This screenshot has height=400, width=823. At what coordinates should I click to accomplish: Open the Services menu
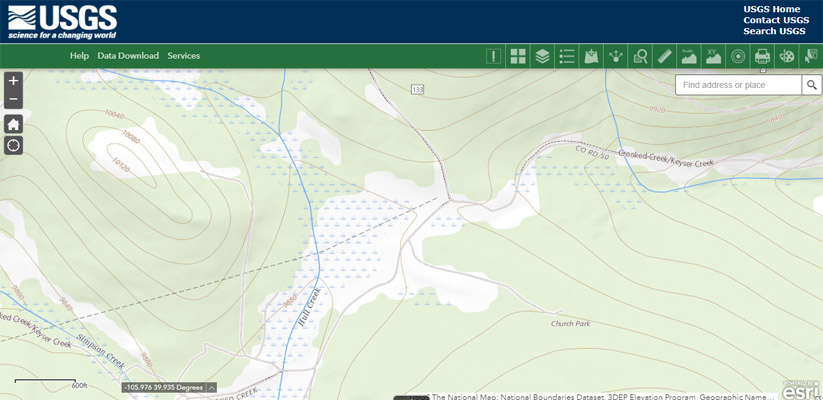[183, 56]
